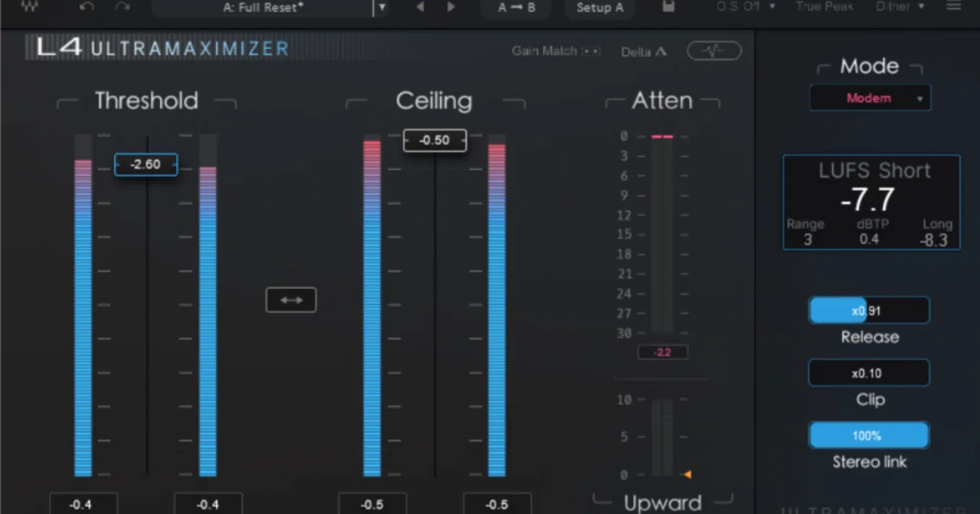Toggle the waveform display button

(x=714, y=51)
